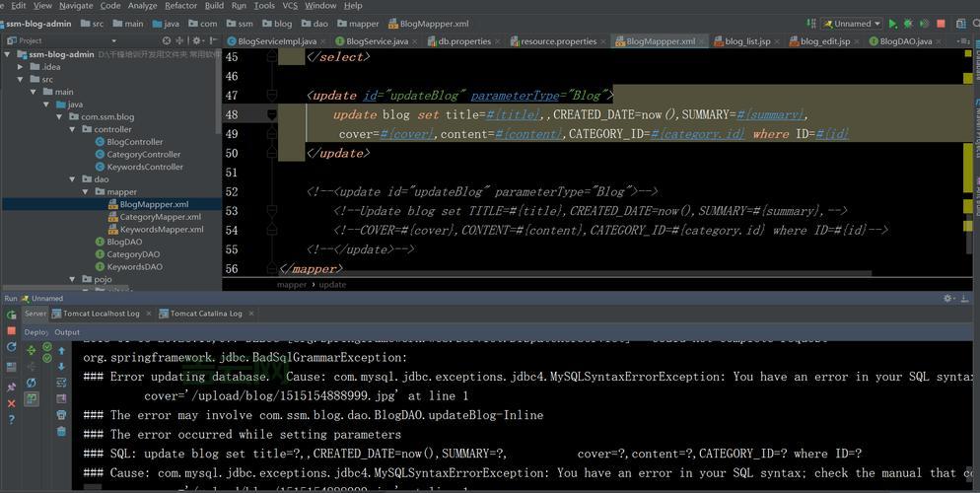Open the Tomcat Catalina Log tab
Viewport: 980px width, 493px height.
(206, 314)
